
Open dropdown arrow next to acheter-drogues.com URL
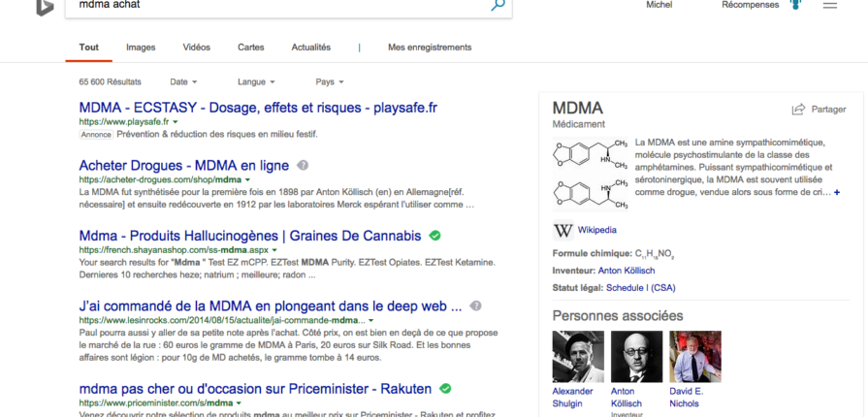click(247, 180)
